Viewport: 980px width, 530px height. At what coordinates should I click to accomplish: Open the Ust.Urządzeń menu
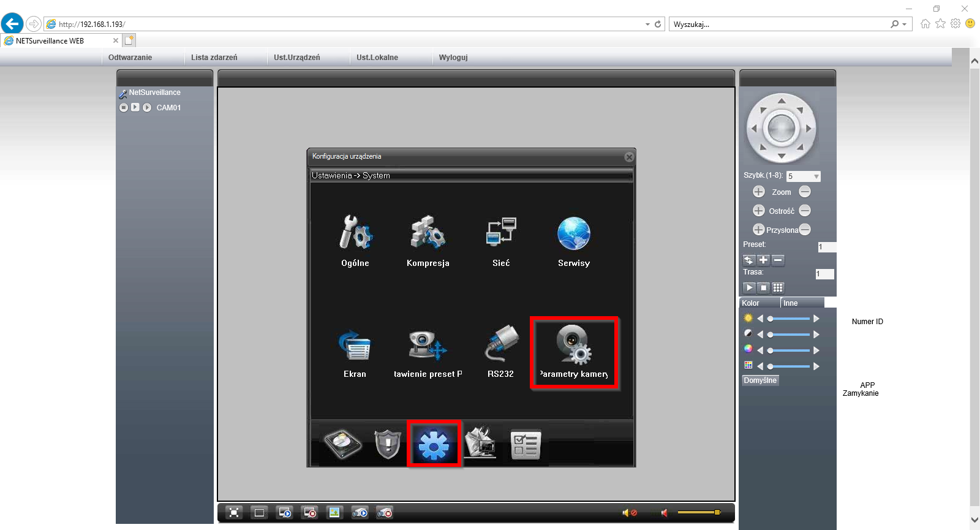[x=297, y=58]
